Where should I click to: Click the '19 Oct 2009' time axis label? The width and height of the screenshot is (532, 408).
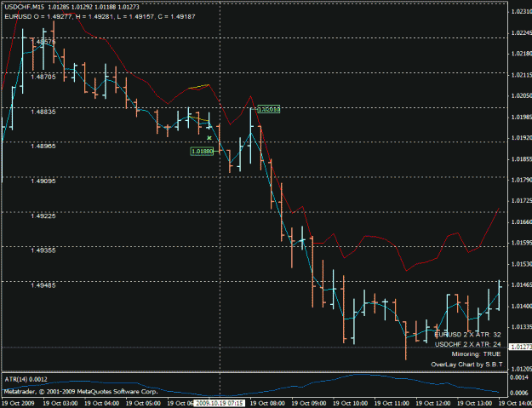[x=18, y=403]
